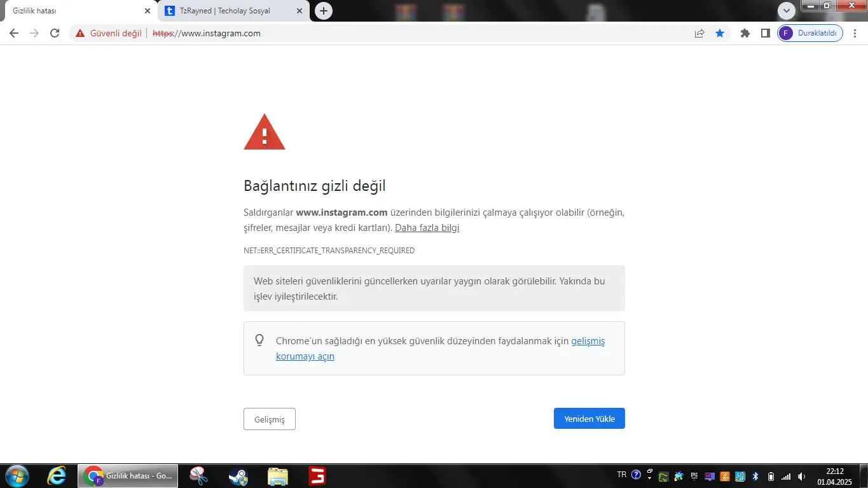868x488 pixels.
Task: Click the green G tray icon
Action: coord(664,477)
